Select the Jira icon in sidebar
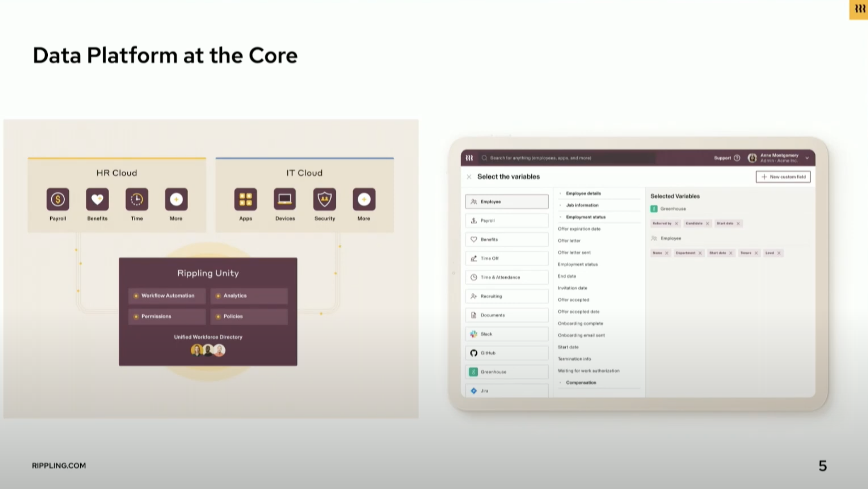Image resolution: width=868 pixels, height=489 pixels. click(473, 390)
